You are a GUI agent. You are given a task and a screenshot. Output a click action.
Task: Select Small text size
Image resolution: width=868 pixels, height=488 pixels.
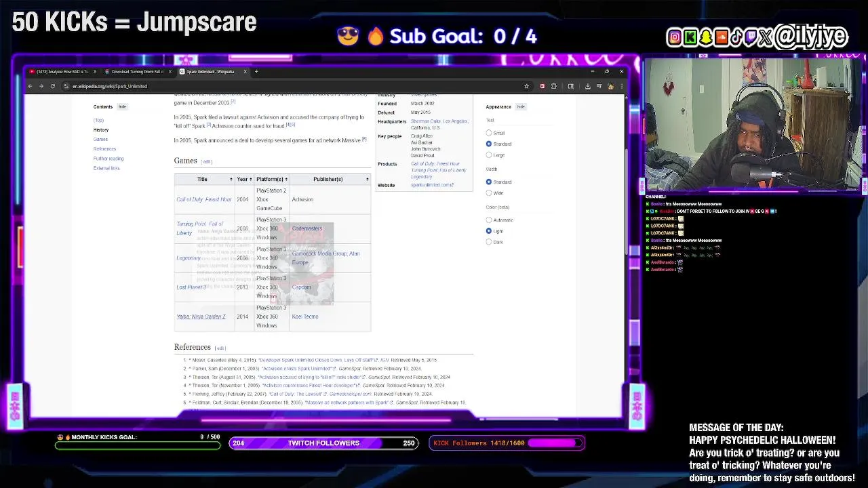pyautogui.click(x=489, y=133)
